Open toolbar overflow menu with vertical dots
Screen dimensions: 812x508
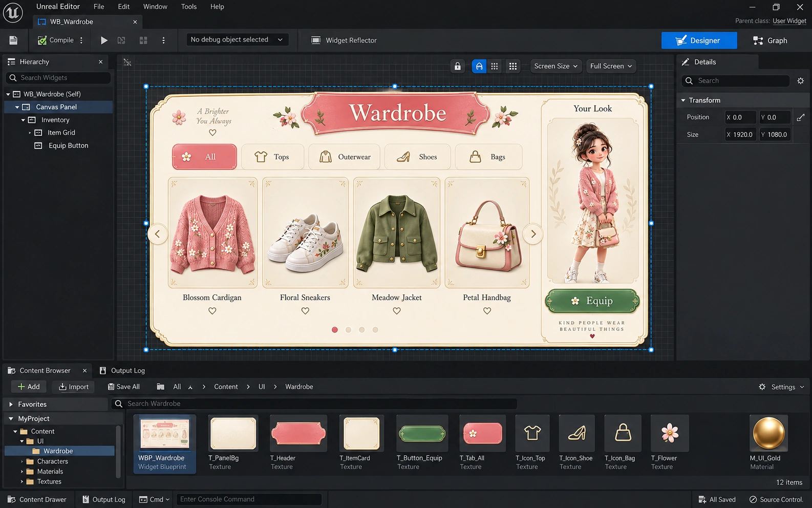(x=163, y=40)
